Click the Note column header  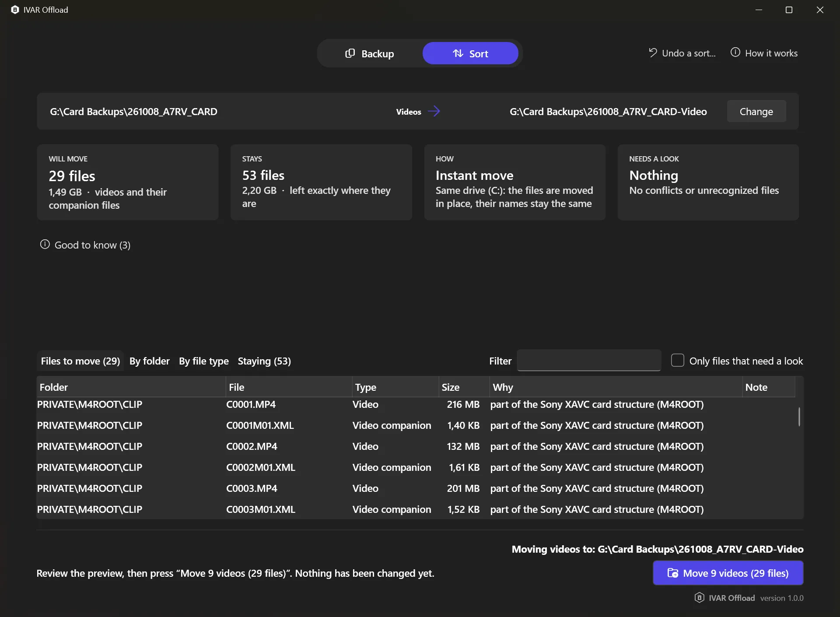tap(769, 387)
